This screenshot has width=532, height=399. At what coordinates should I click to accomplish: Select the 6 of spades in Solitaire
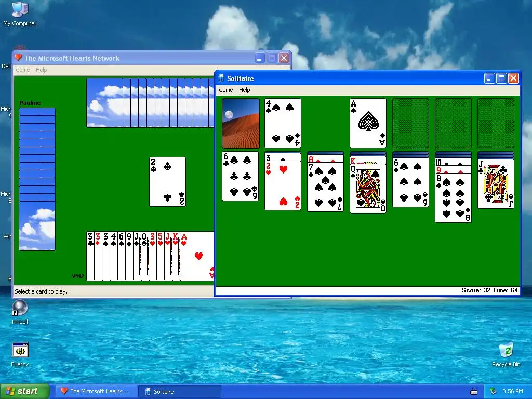tap(410, 182)
